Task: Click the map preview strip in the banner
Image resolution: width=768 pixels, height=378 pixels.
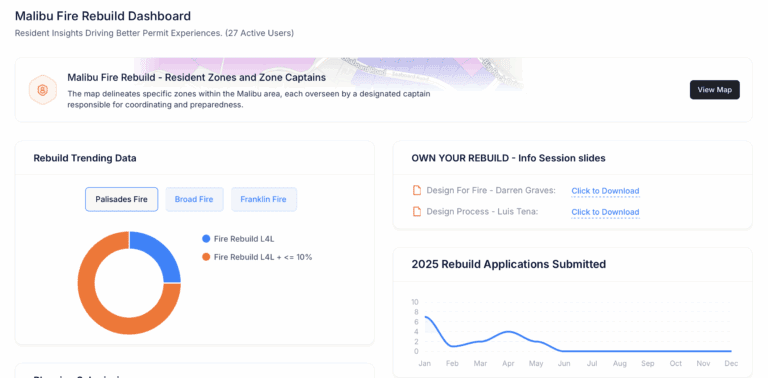Action: (x=328, y=74)
